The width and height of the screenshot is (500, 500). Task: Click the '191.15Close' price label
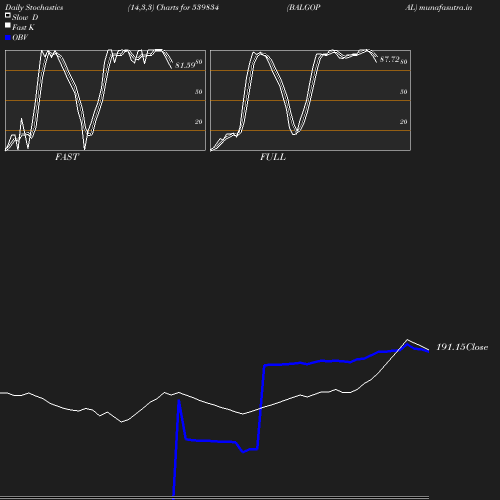462,347
